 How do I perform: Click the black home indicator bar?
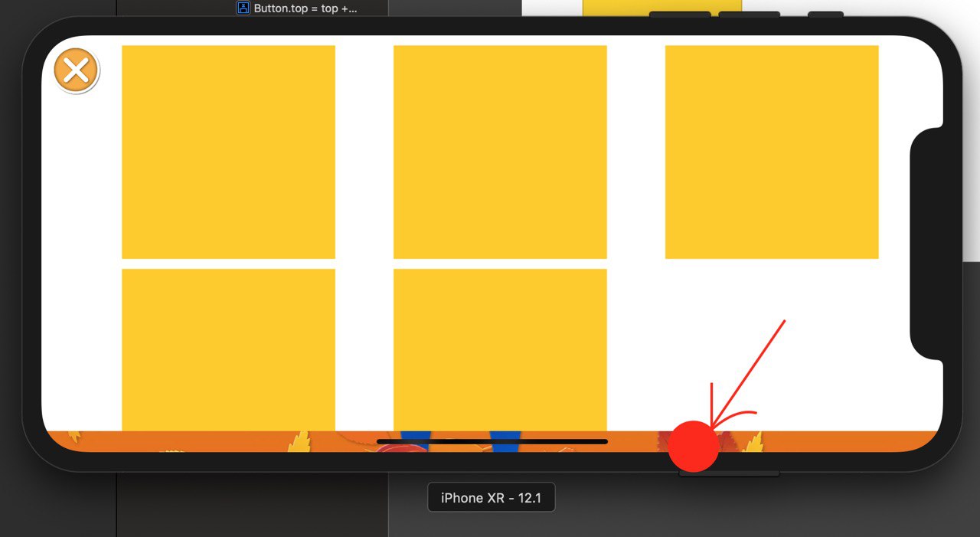coord(492,441)
